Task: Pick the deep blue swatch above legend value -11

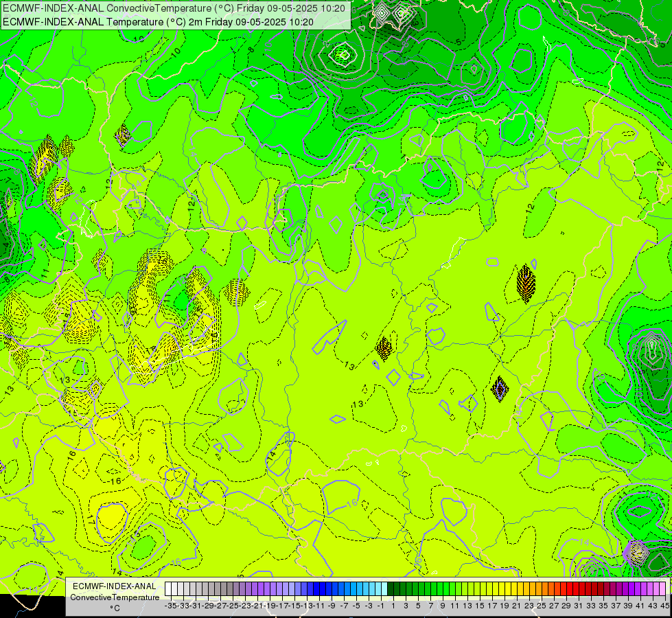Action: (316, 589)
